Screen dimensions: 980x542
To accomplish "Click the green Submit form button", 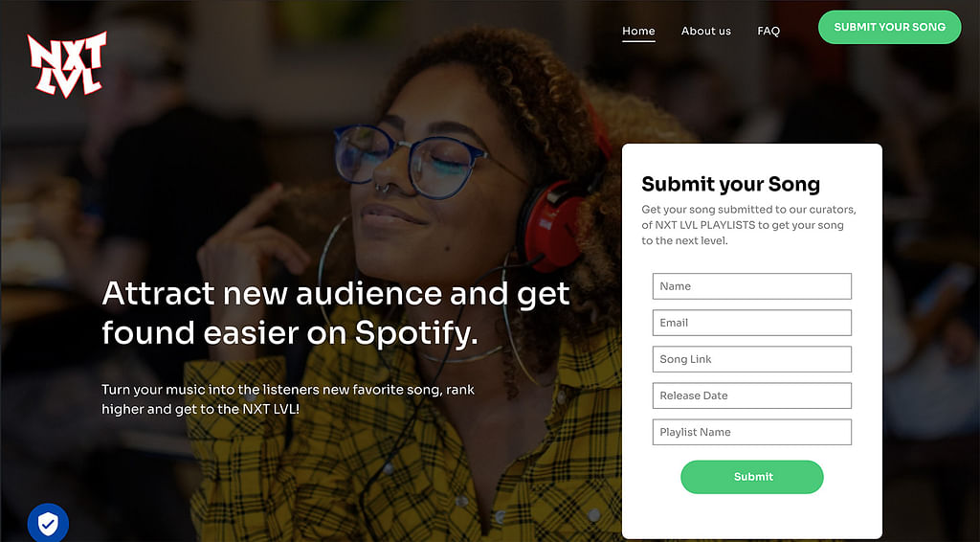I will (752, 477).
